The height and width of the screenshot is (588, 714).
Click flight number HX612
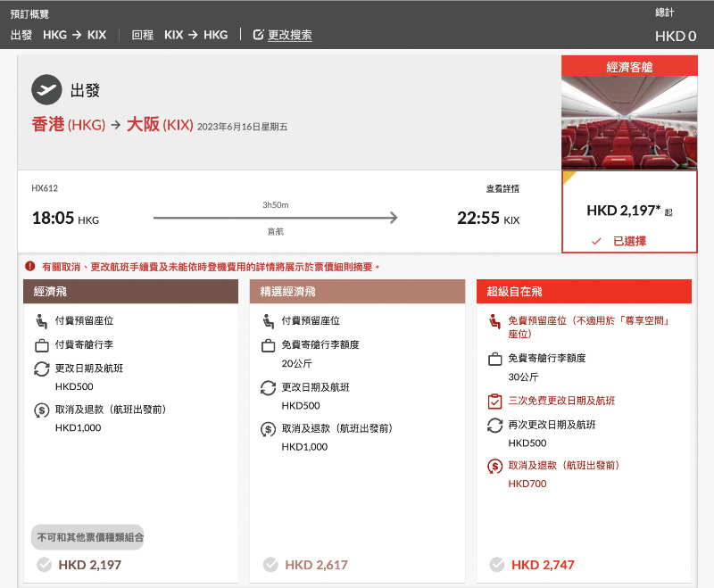[45, 188]
